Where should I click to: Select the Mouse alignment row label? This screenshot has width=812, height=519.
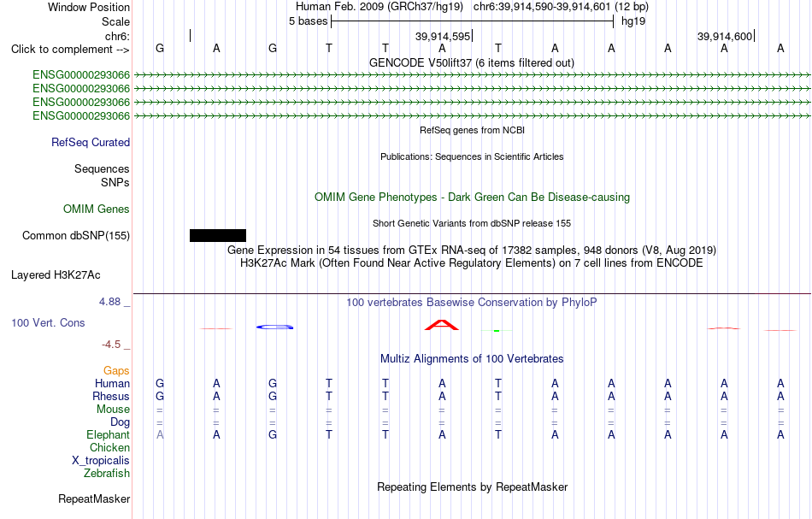pos(113,410)
